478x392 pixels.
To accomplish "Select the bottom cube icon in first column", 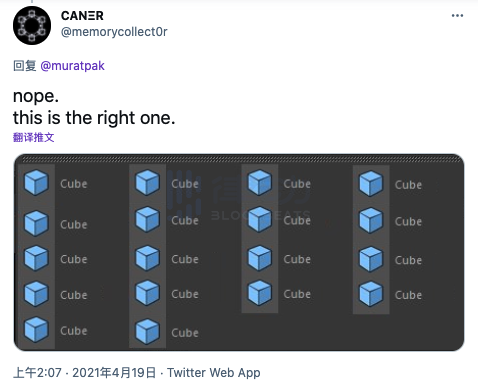I will [36, 330].
